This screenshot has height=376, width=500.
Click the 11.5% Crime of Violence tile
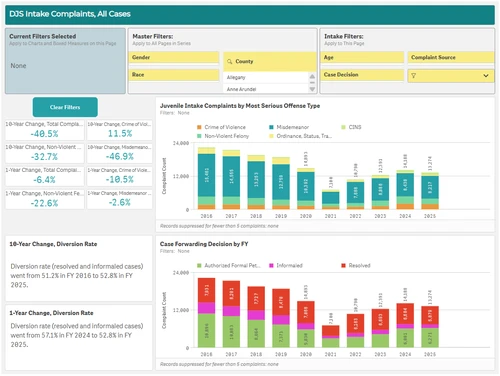(120, 130)
